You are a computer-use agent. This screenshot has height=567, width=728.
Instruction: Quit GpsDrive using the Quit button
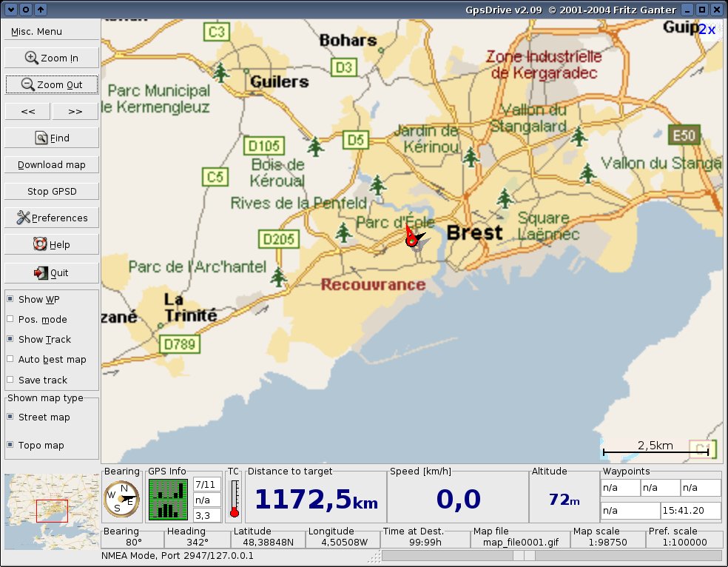(x=52, y=273)
